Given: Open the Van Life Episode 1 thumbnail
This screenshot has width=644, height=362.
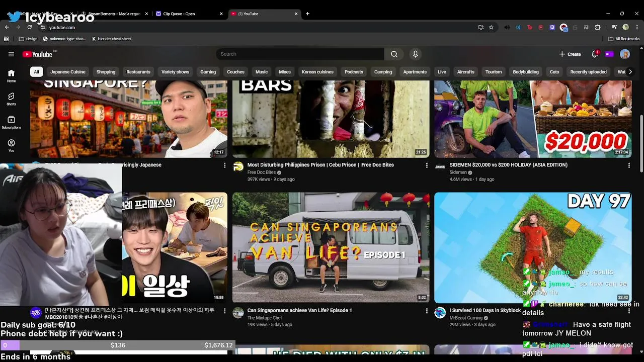Looking at the screenshot, I should click(x=331, y=247).
